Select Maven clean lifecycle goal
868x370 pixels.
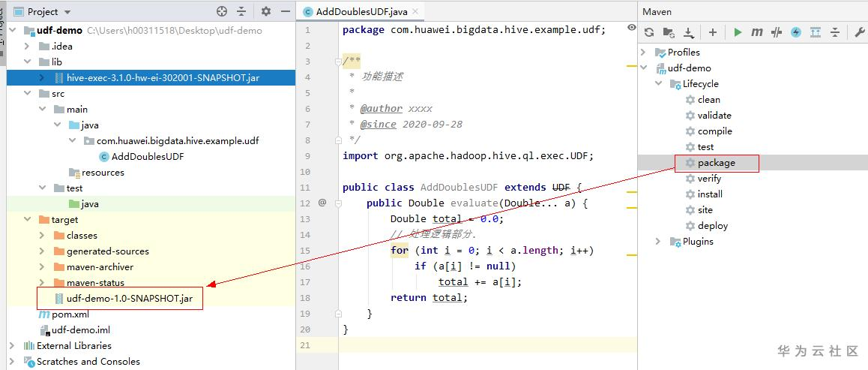(703, 100)
